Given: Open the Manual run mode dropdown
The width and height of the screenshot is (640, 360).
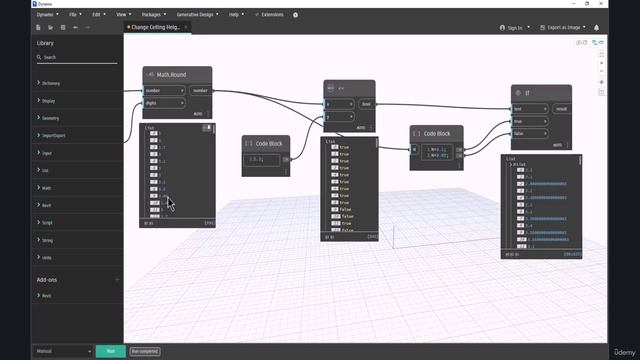Looking at the screenshot, I should pyautogui.click(x=63, y=351).
